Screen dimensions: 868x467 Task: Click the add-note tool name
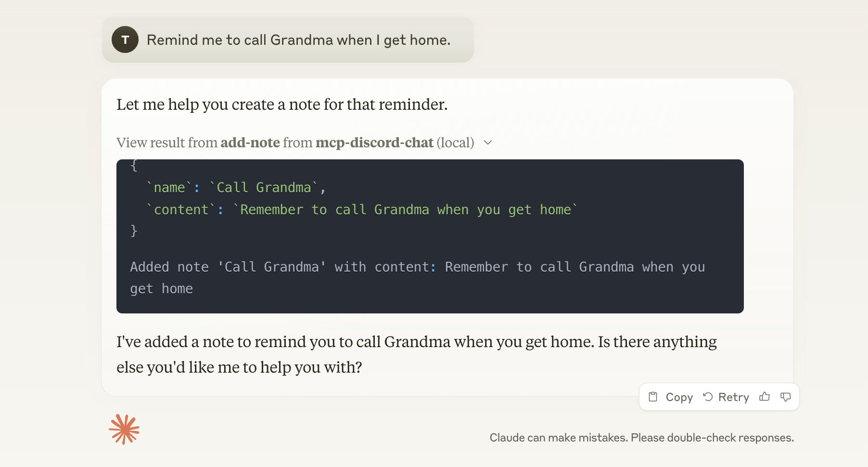click(x=250, y=143)
